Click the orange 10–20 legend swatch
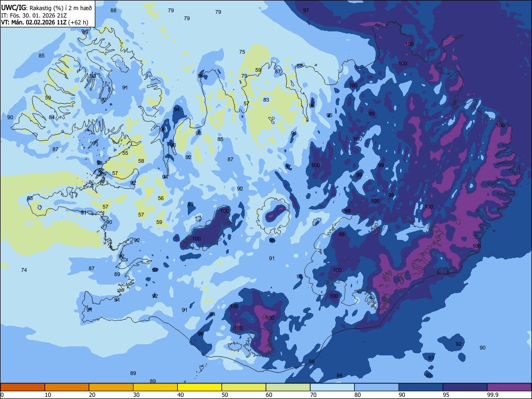Screen dimensions: 532x399 pos(67,387)
